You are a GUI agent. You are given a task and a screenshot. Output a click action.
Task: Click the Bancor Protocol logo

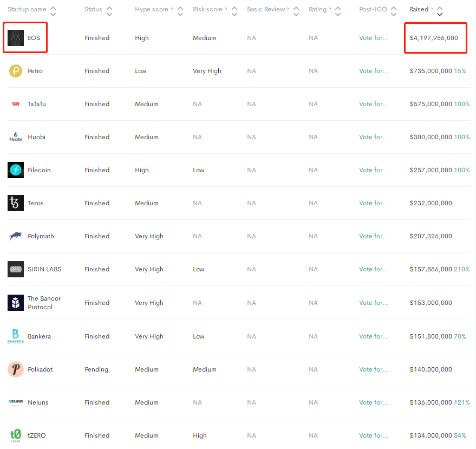(16, 303)
